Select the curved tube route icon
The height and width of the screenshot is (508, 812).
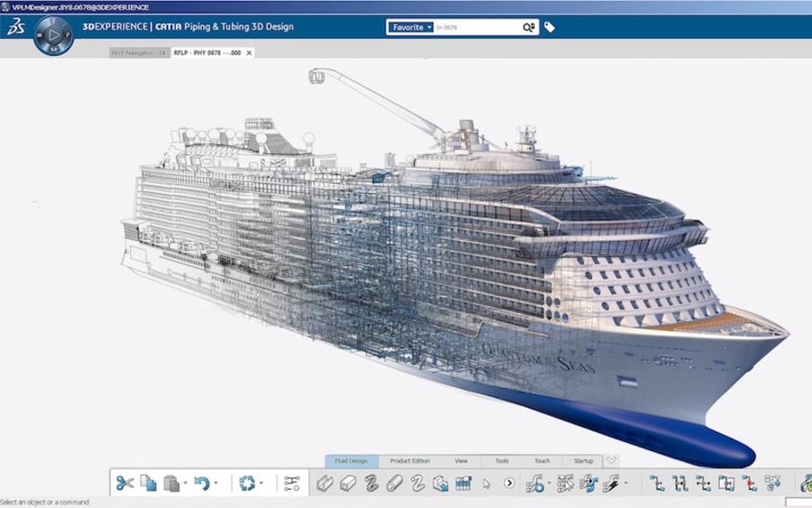[x=418, y=484]
